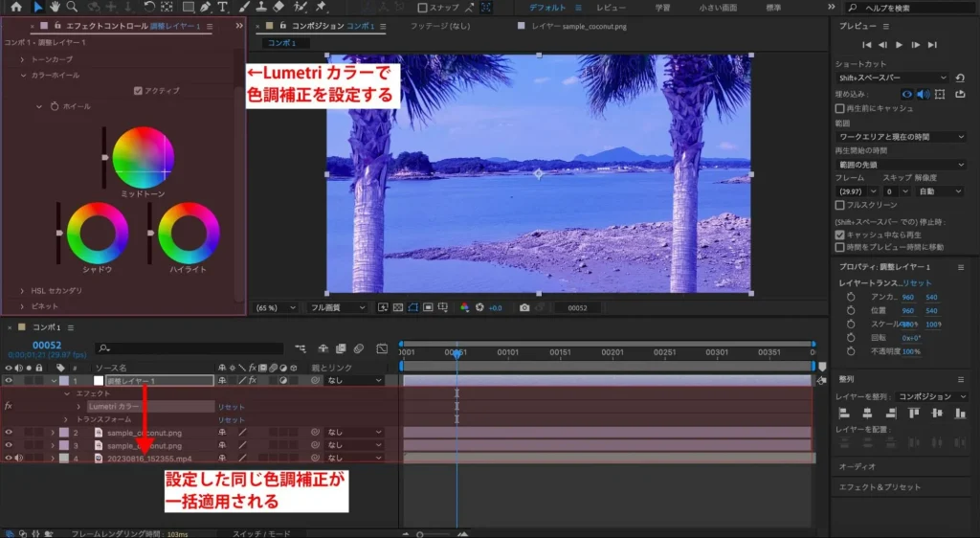The height and width of the screenshot is (538, 980).
Task: Open the color channel icon below viewer
Action: [464, 307]
